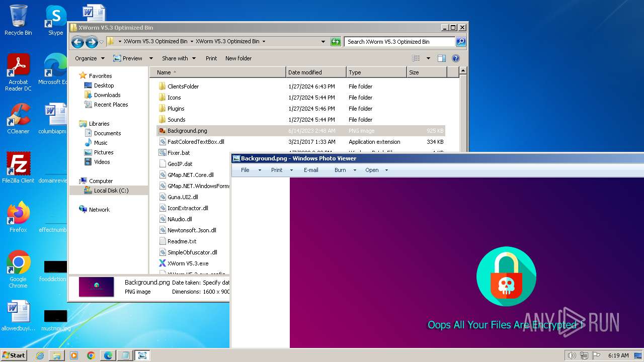This screenshot has height=362, width=644.
Task: Sort files by the Size column
Action: [427, 72]
